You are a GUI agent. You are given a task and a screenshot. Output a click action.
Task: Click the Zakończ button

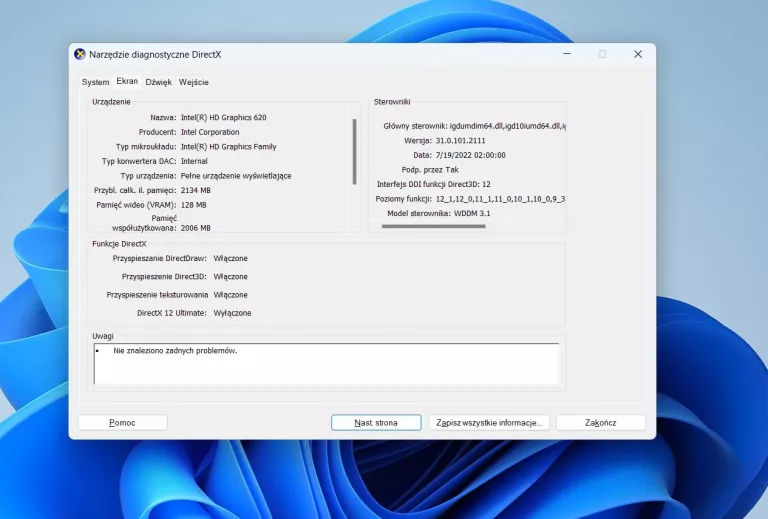click(x=600, y=423)
